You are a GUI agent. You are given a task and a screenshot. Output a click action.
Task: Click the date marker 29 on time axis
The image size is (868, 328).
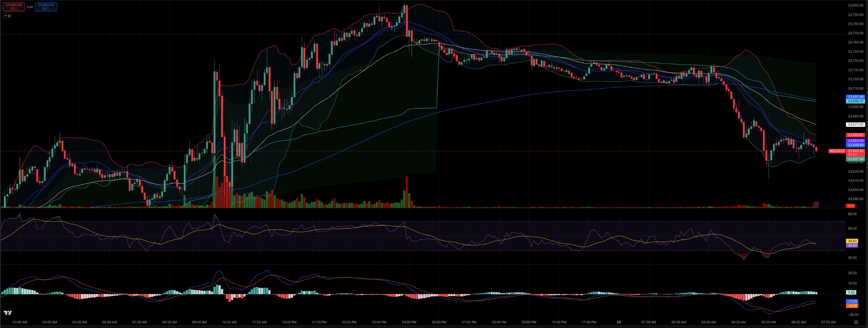[619, 322]
